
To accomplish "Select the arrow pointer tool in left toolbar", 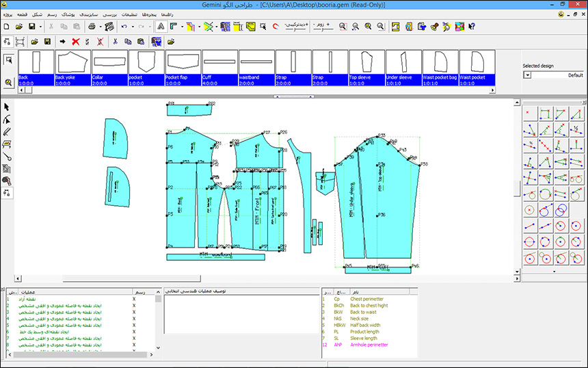I will pyautogui.click(x=8, y=107).
